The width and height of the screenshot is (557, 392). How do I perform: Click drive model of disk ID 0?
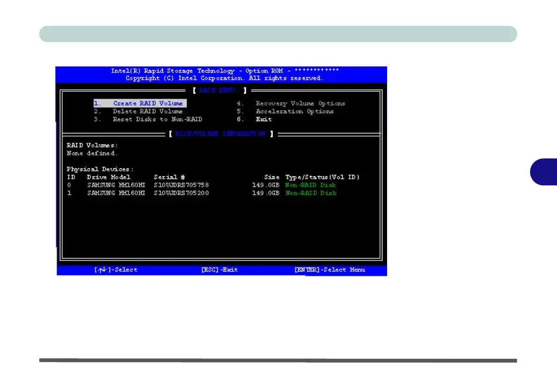116,185
